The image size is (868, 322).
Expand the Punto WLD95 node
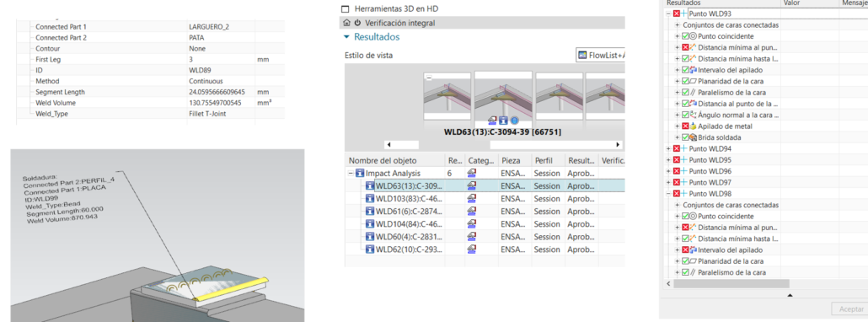pos(669,160)
